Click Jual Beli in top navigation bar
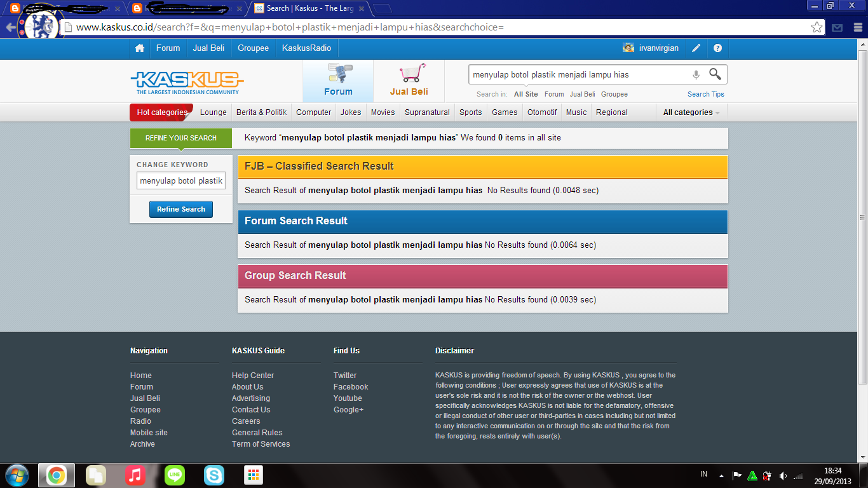Viewport: 868px width, 488px height. tap(209, 48)
